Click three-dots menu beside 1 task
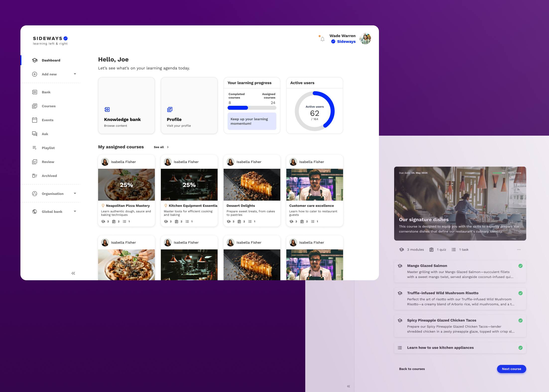Viewport: 549px width, 392px height. [x=519, y=250]
